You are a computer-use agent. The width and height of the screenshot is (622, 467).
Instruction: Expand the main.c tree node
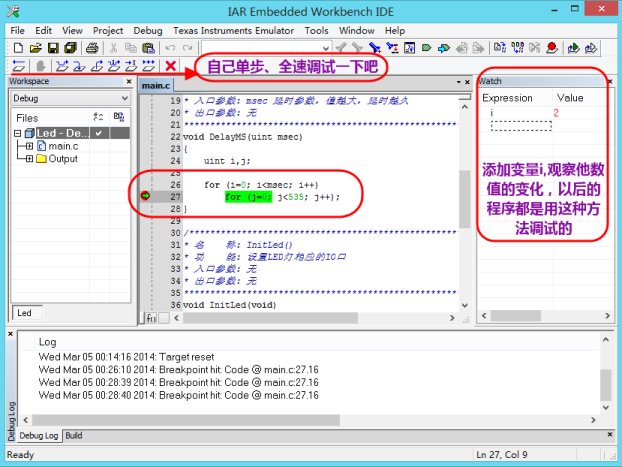pos(29,146)
